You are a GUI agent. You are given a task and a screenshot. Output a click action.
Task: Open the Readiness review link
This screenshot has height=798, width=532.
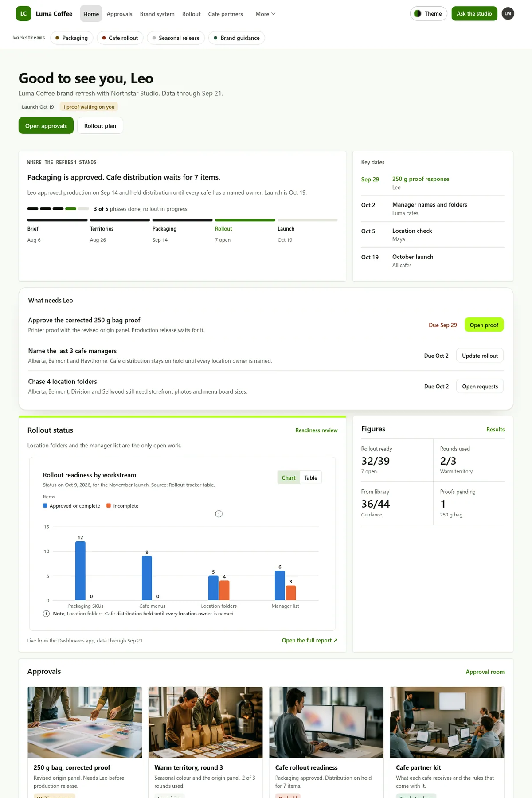(317, 430)
